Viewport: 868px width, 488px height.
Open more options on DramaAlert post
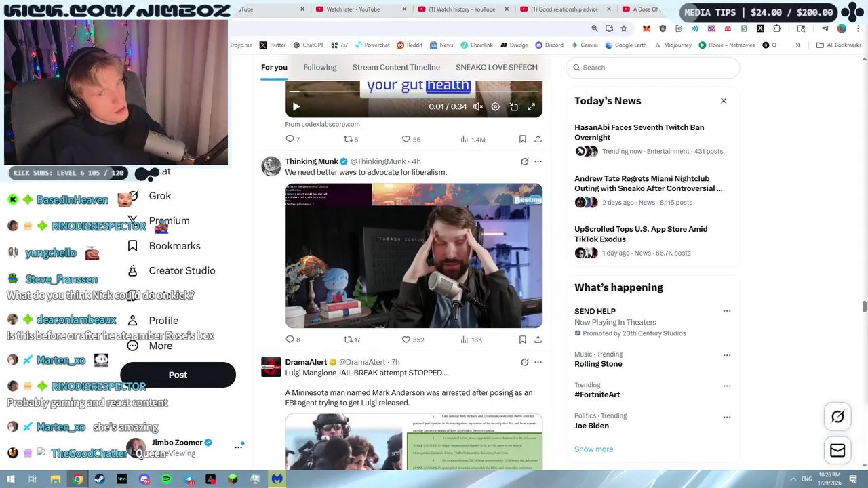538,362
